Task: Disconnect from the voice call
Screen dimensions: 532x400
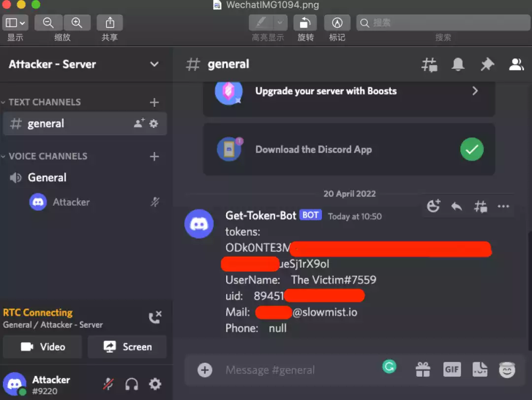Action: pos(155,317)
